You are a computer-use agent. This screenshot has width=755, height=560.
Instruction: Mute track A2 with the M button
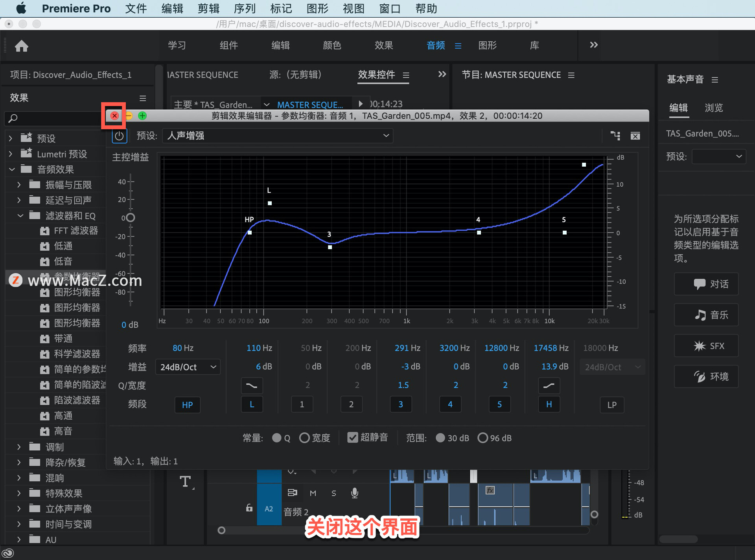(x=313, y=493)
